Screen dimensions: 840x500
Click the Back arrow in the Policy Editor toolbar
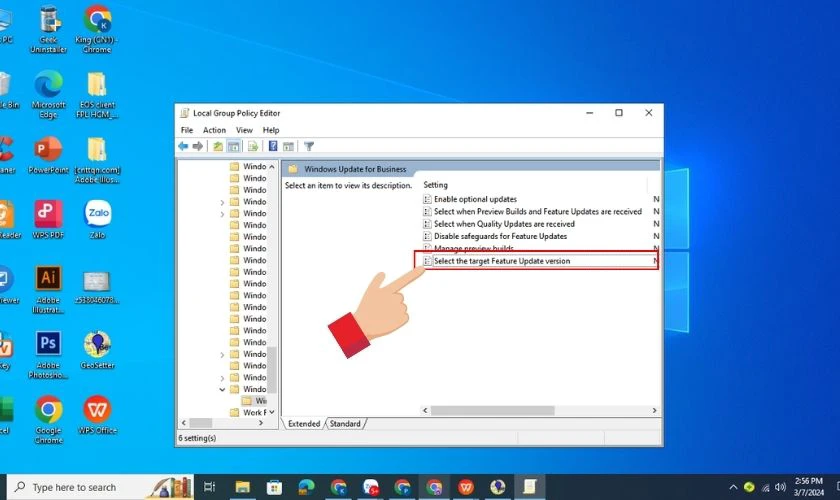tap(183, 146)
